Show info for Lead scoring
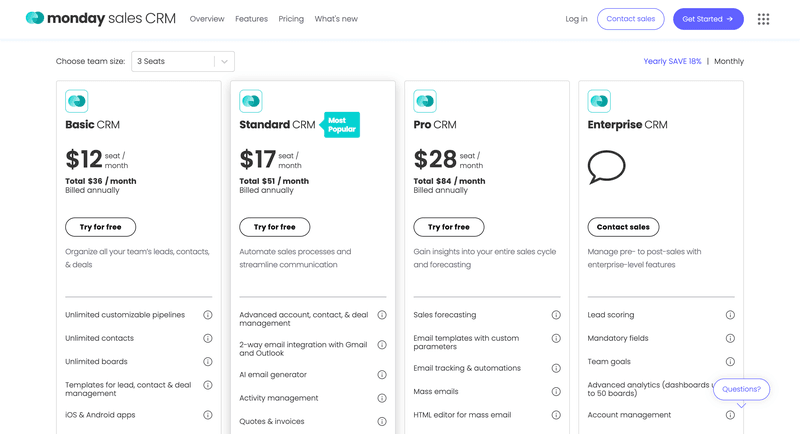800x434 pixels. 730,315
